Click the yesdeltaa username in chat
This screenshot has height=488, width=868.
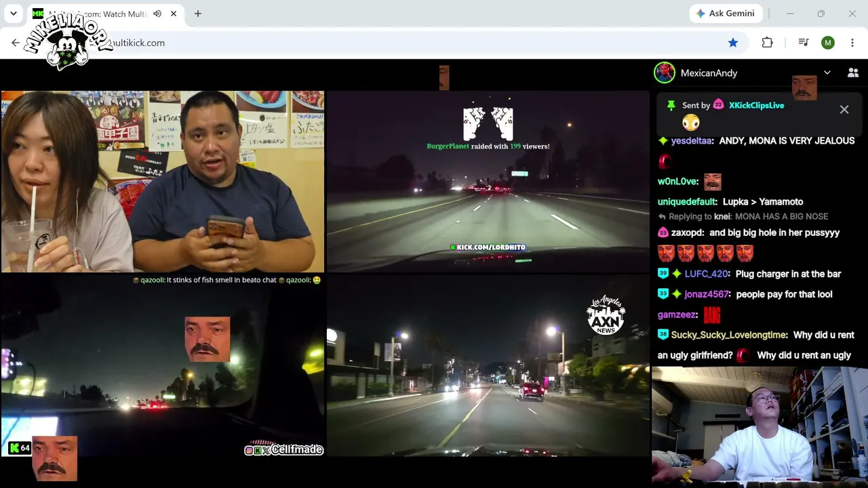691,141
